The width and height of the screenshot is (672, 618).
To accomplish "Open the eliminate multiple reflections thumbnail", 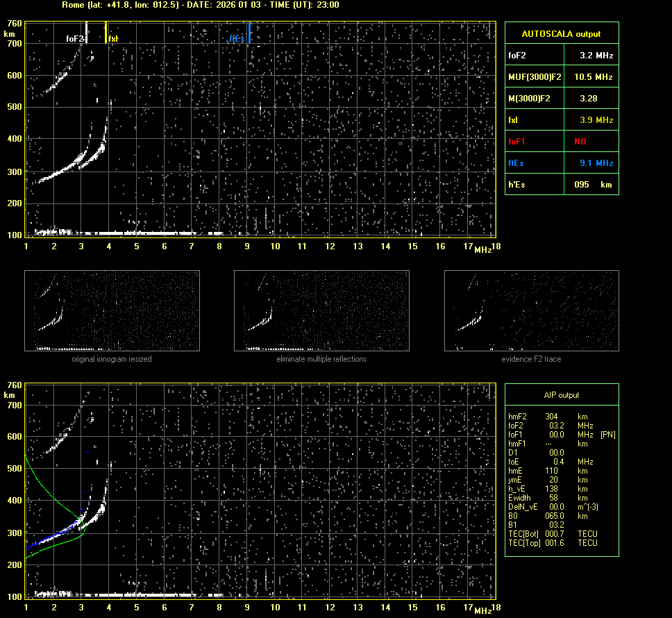I will pos(321,310).
